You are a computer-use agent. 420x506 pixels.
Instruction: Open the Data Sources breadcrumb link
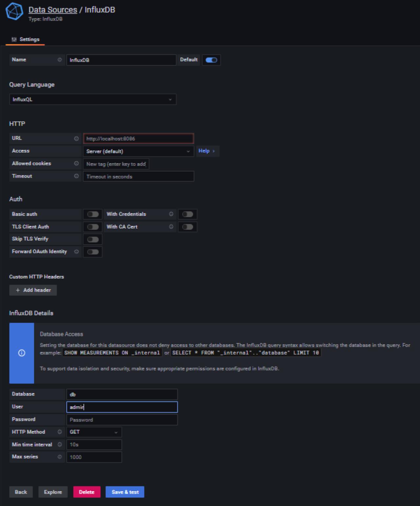pos(53,10)
